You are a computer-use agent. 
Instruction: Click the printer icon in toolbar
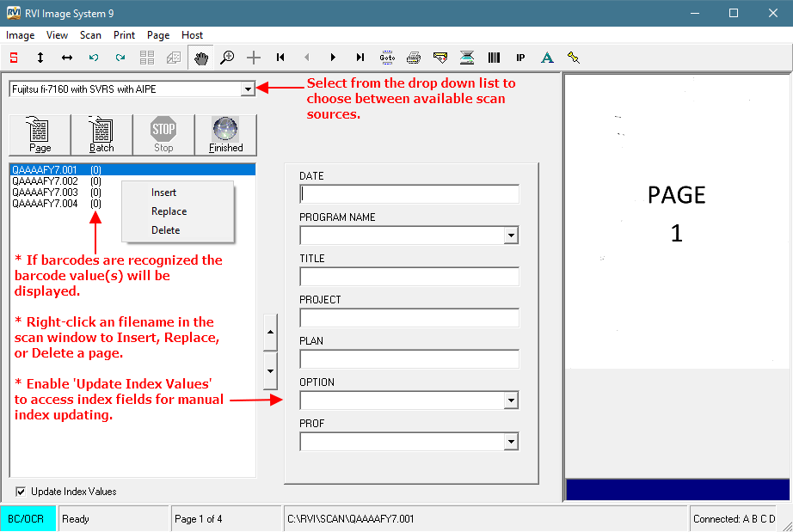coord(414,58)
